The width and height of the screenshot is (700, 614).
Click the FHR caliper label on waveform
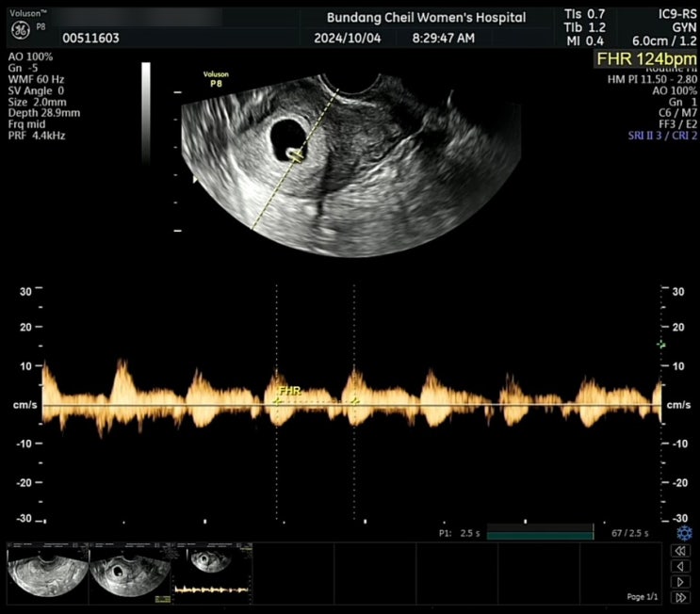(x=290, y=391)
